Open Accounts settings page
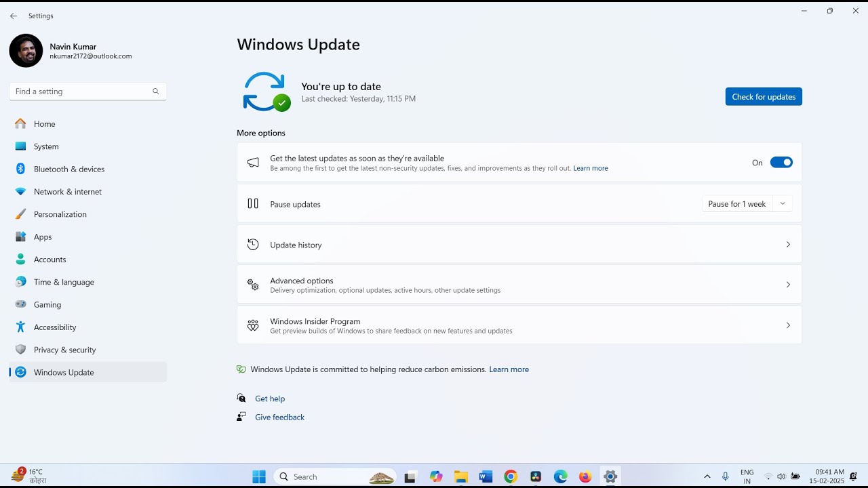Image resolution: width=868 pixels, height=488 pixels. pyautogui.click(x=87, y=260)
